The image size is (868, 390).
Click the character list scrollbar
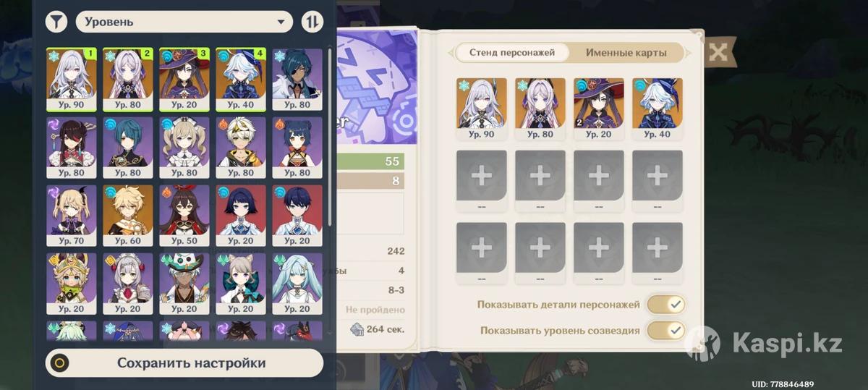click(331, 137)
